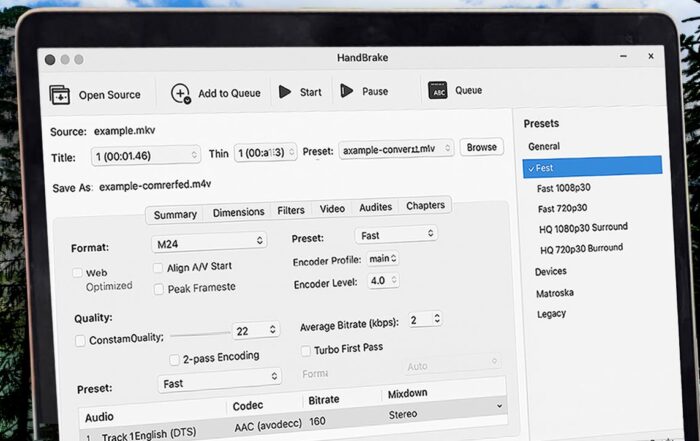Screen dimensions: 700x441
Task: Open the top Preset dropdown showing Fast
Action: [x=396, y=234]
